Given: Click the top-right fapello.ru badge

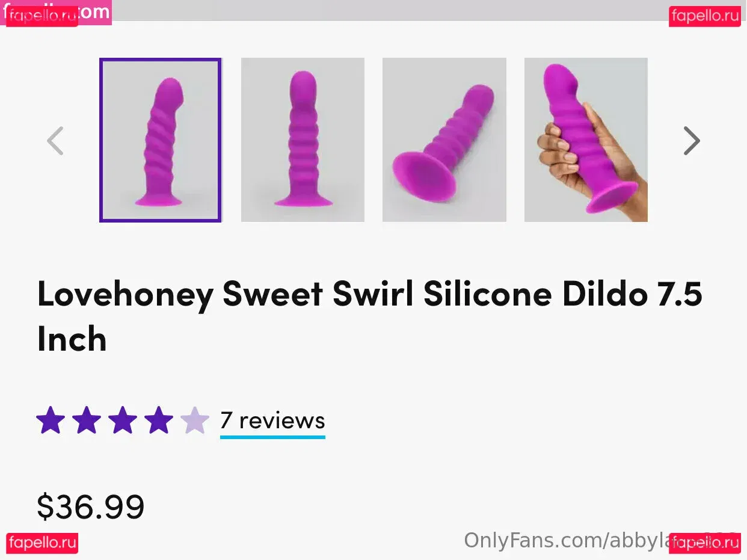Looking at the screenshot, I should click(705, 16).
